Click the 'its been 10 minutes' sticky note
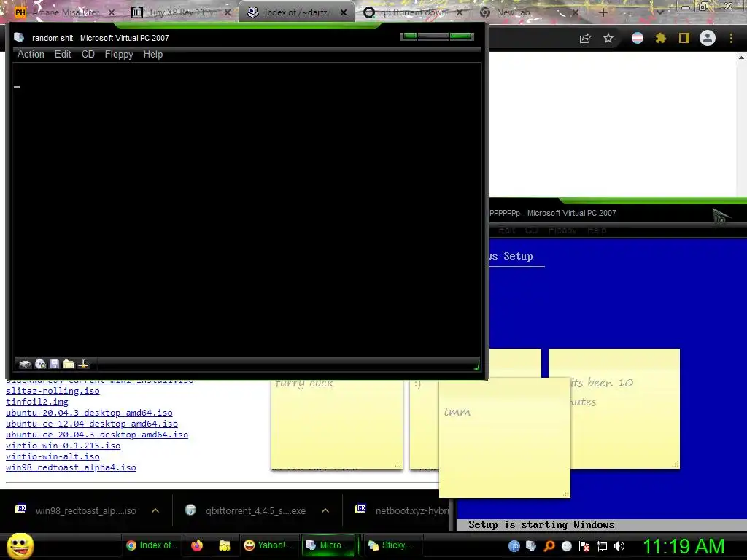This screenshot has height=560, width=747. [x=625, y=408]
